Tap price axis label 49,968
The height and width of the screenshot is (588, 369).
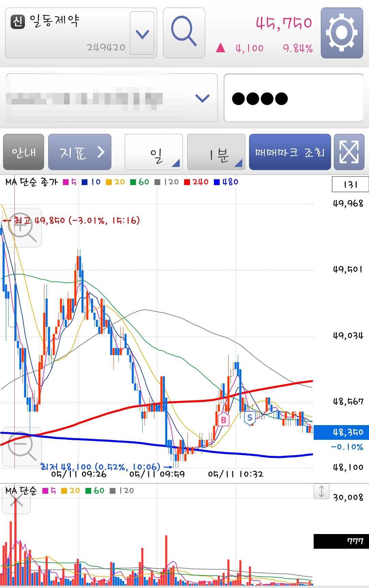point(348,204)
